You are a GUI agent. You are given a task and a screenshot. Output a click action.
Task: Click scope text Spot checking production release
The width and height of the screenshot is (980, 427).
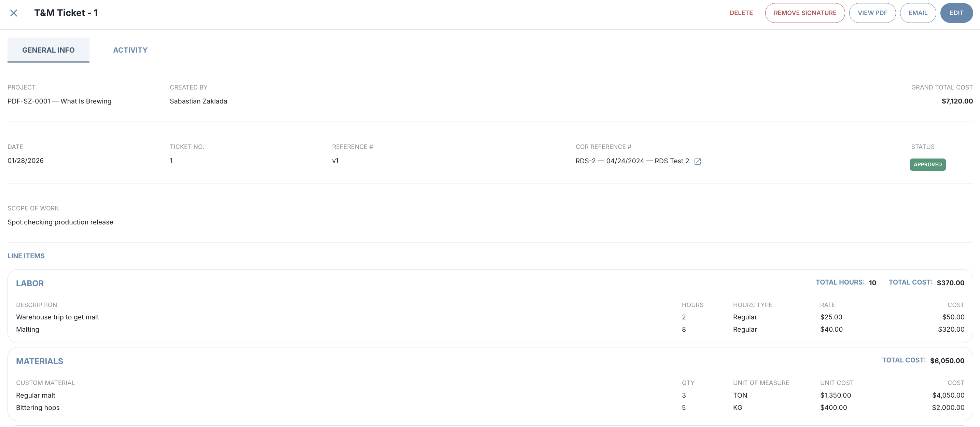click(x=60, y=222)
